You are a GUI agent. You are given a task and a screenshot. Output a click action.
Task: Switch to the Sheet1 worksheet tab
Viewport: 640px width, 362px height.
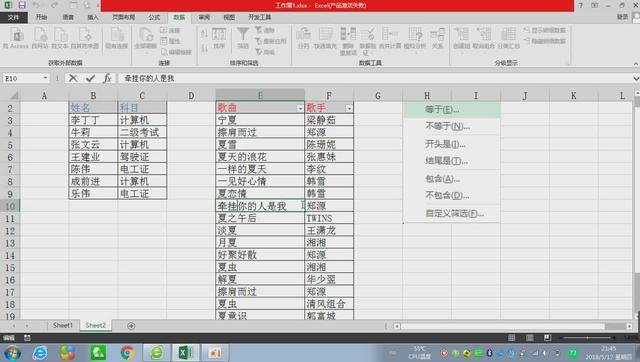point(62,325)
